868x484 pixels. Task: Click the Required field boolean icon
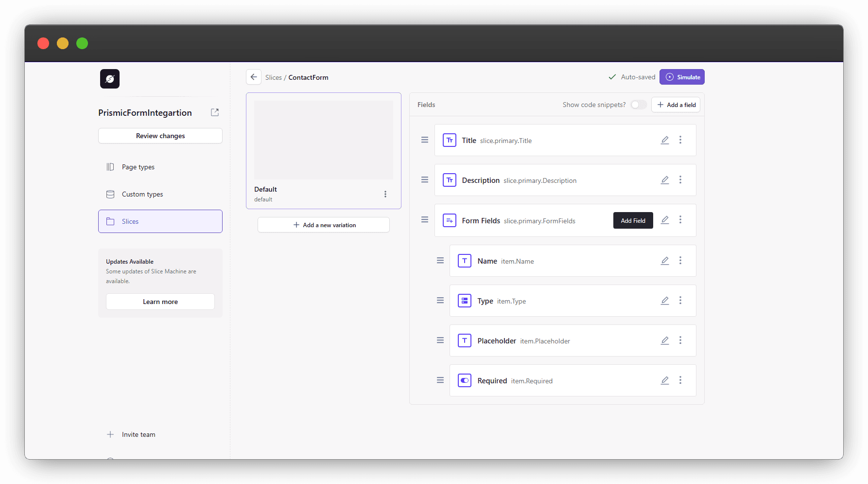coord(465,380)
